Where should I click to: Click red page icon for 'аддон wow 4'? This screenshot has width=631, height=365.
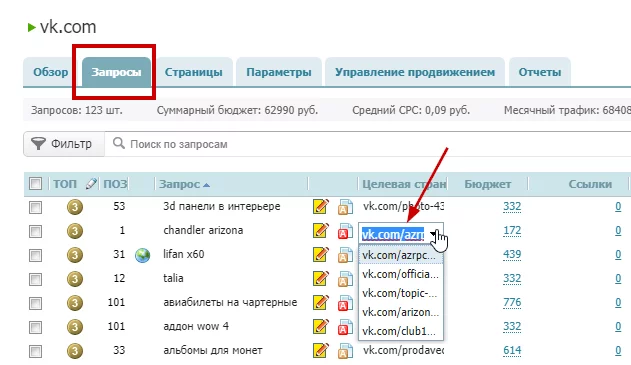pos(345,327)
